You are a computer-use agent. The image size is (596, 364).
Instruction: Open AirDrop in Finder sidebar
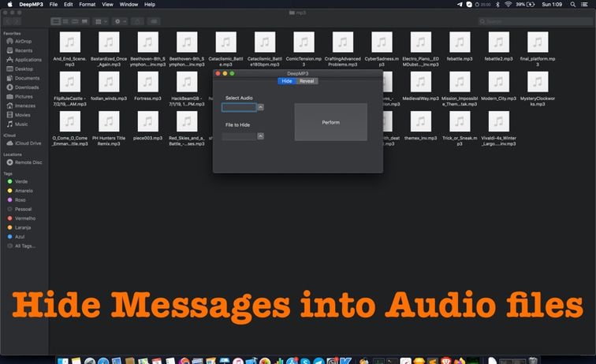coord(23,41)
